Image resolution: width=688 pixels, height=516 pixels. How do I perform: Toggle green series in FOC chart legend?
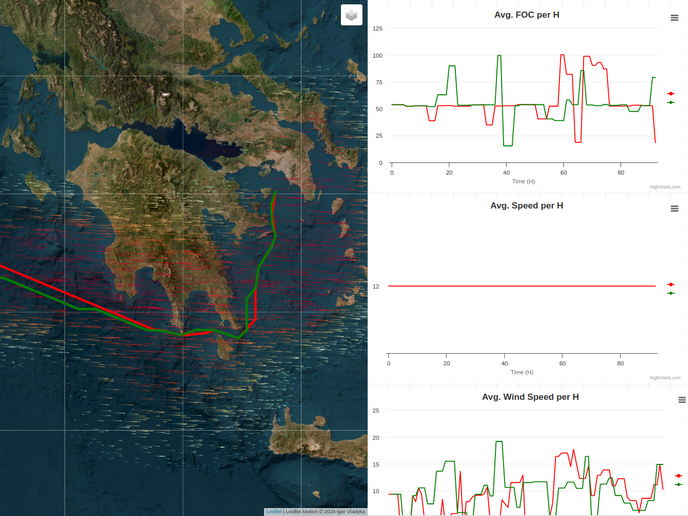[x=671, y=102]
